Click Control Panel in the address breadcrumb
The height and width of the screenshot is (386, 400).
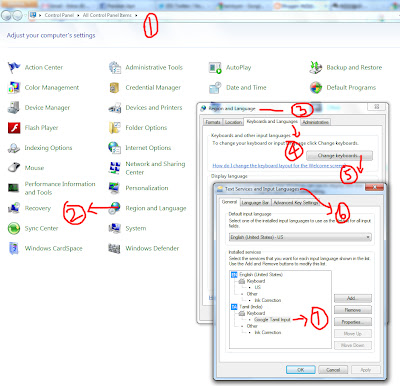pyautogui.click(x=59, y=15)
